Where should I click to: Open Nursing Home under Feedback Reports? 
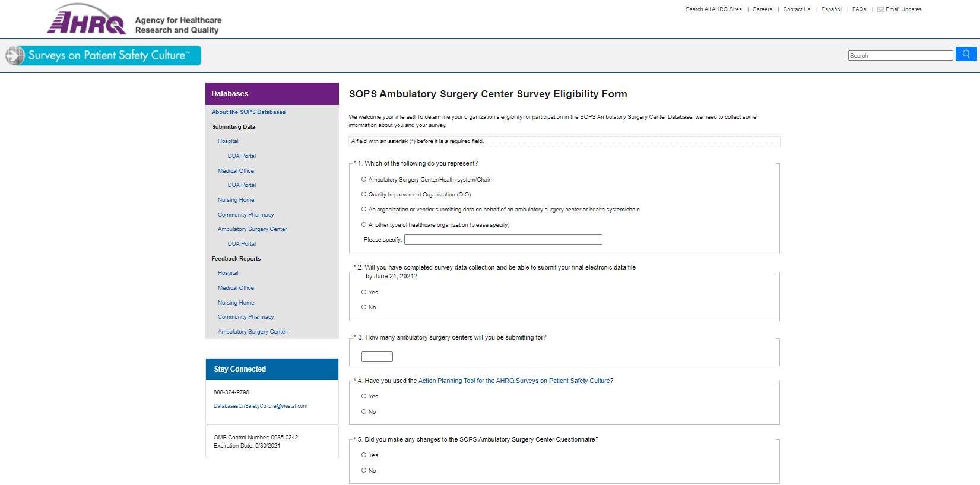236,303
